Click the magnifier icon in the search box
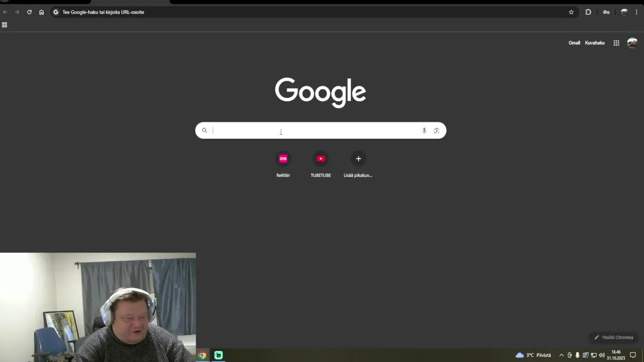 tap(204, 130)
